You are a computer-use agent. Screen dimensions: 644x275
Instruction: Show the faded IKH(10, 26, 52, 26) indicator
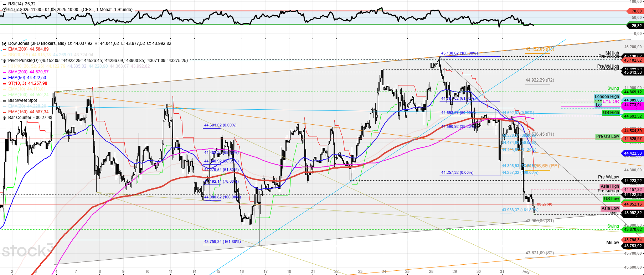click(29, 66)
